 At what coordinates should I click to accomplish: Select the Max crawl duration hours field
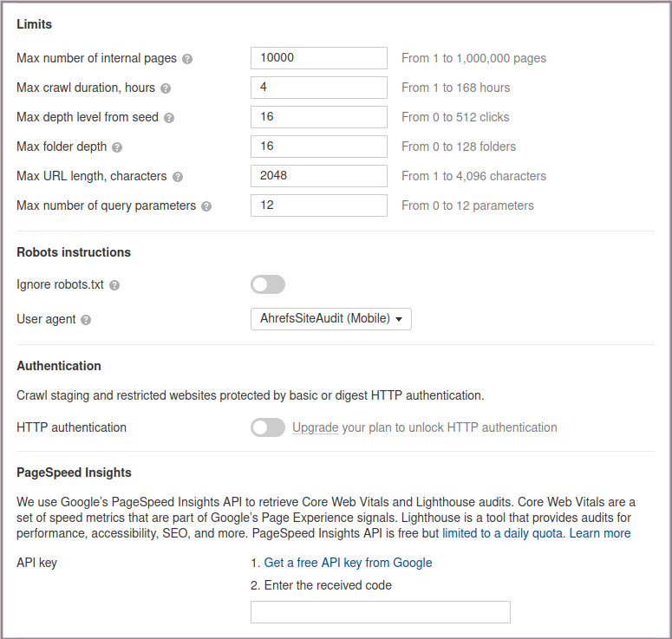[x=318, y=88]
